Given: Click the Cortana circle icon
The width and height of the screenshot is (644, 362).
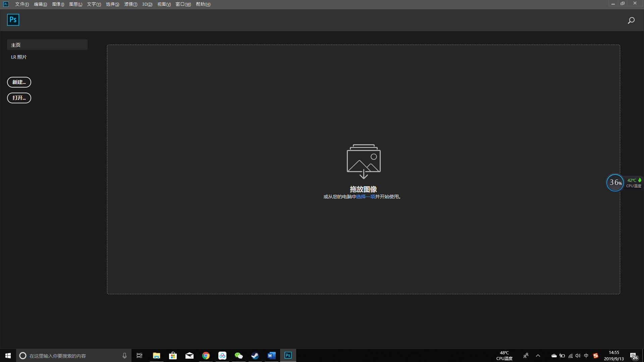Looking at the screenshot, I should (x=23, y=356).
